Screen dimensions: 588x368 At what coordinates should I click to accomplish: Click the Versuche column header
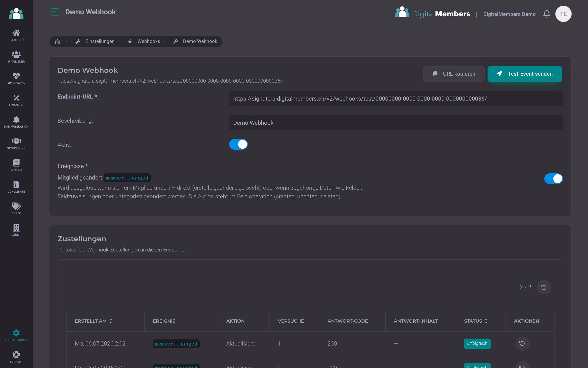tap(291, 321)
